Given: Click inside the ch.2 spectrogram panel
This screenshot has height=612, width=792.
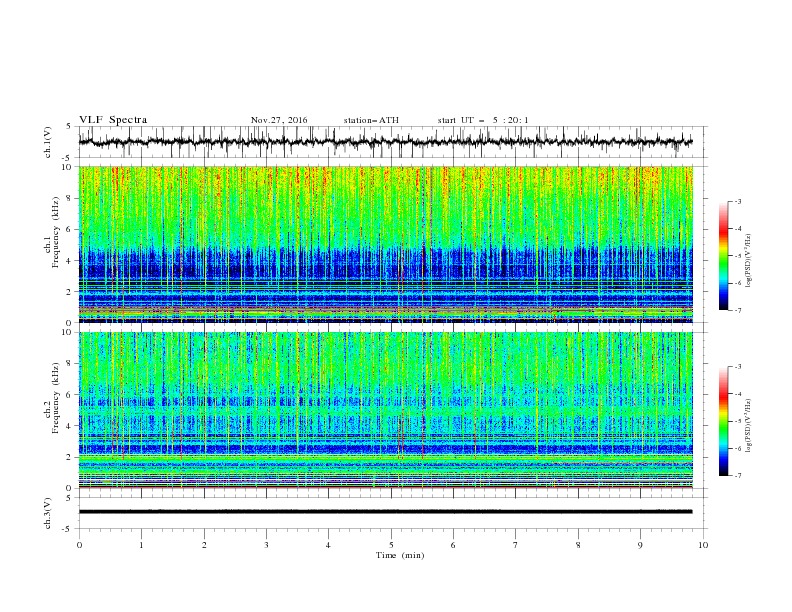Looking at the screenshot, I should (386, 410).
